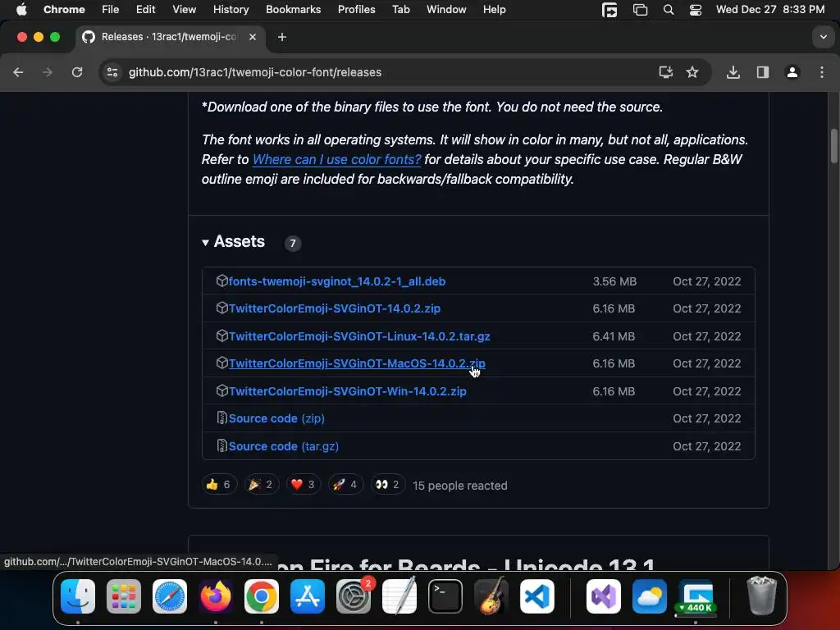Open the History menu
This screenshot has width=840, height=630.
[231, 10]
